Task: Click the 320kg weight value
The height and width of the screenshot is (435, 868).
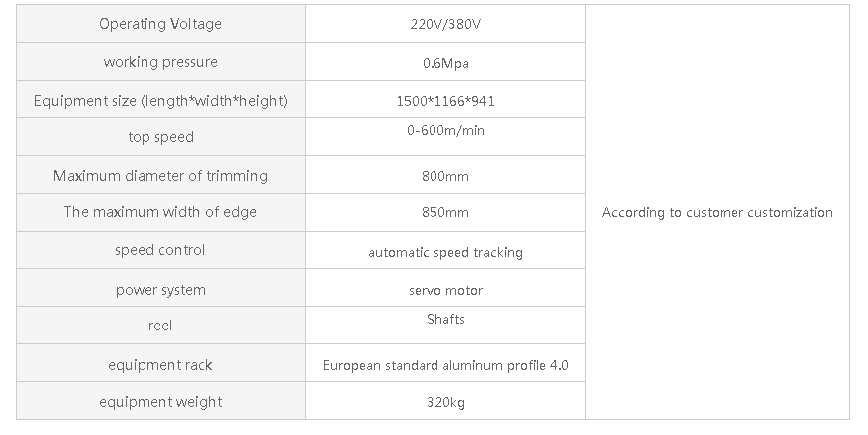Action: point(445,403)
